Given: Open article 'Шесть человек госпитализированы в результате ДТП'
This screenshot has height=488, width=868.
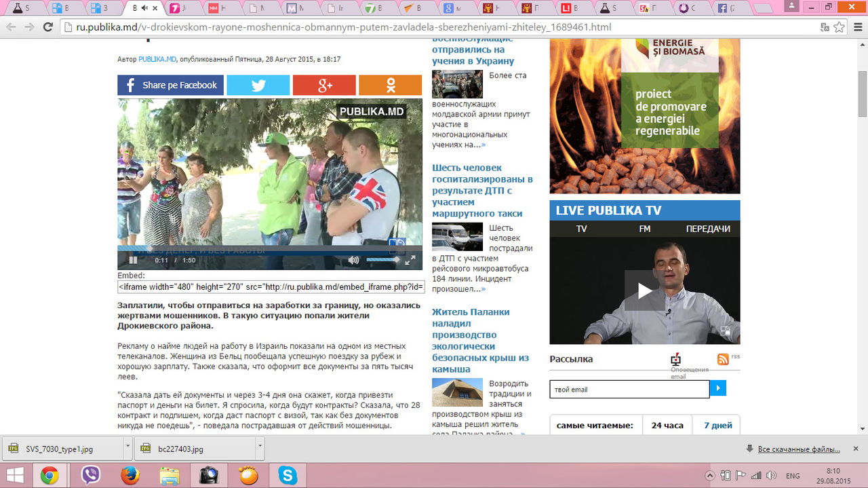Looking at the screenshot, I should pos(482,191).
